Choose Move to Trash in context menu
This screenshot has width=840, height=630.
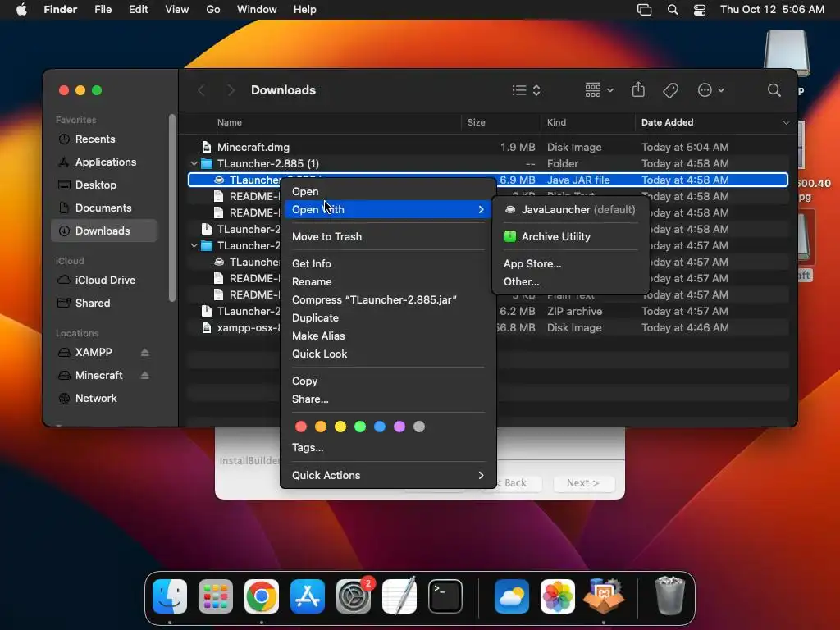pyautogui.click(x=387, y=237)
